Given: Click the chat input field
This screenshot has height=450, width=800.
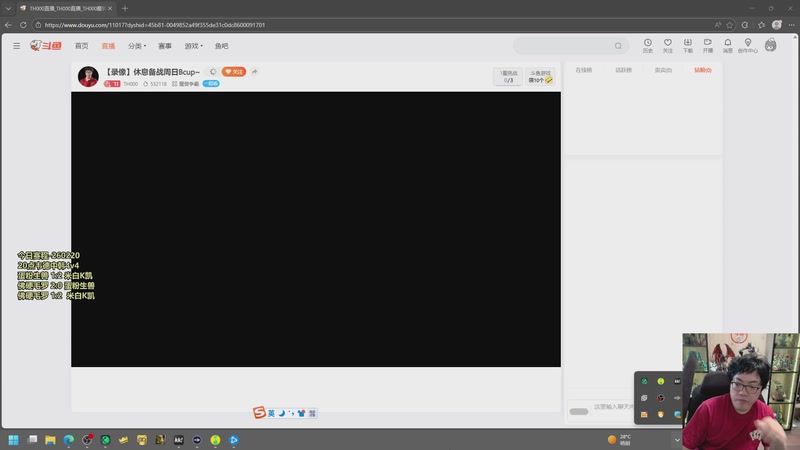Looking at the screenshot, I should [613, 407].
